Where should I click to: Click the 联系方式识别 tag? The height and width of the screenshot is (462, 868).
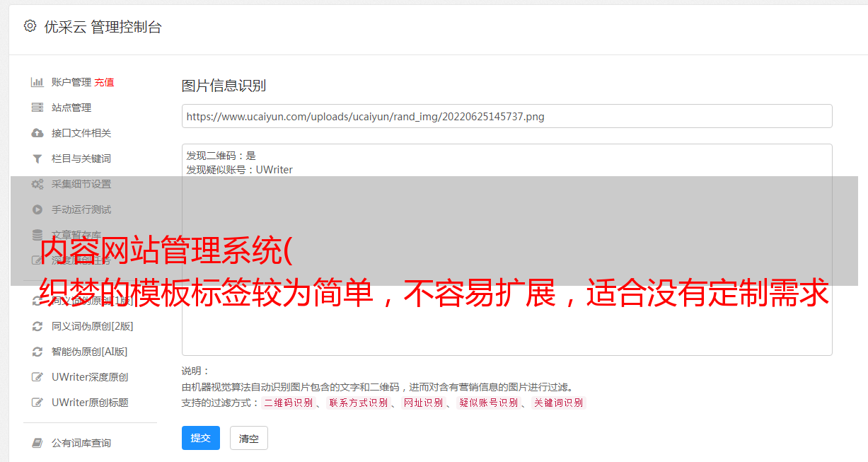359,403
